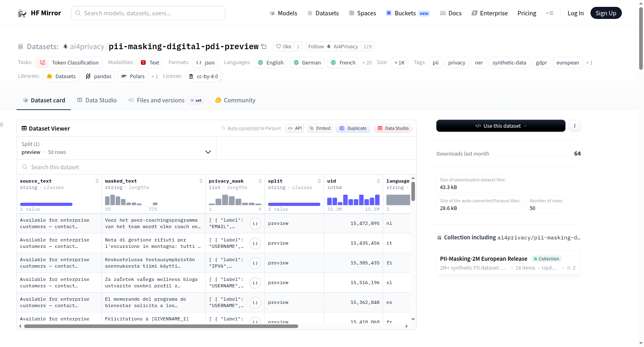This screenshot has width=644, height=347.
Task: Filter by the English language tag
Action: pyautogui.click(x=271, y=62)
